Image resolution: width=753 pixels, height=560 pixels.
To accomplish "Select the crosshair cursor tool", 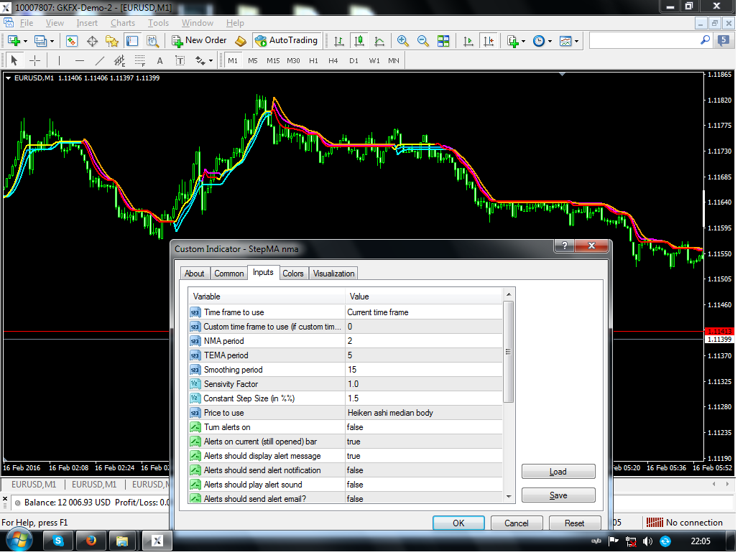I will click(x=34, y=61).
